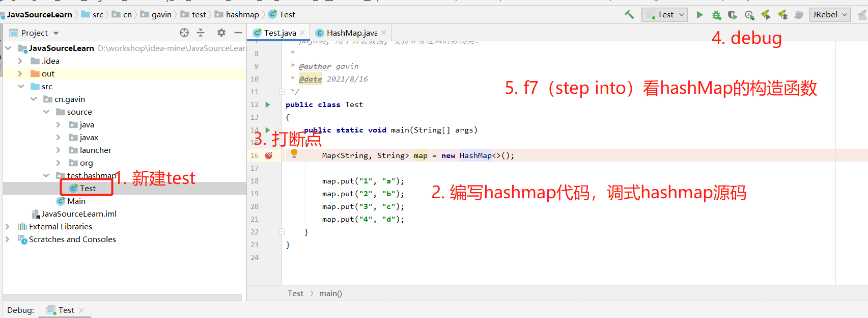Screen dimensions: 868x318
Task: Switch to the HashMap.java editor tab
Action: (x=351, y=33)
